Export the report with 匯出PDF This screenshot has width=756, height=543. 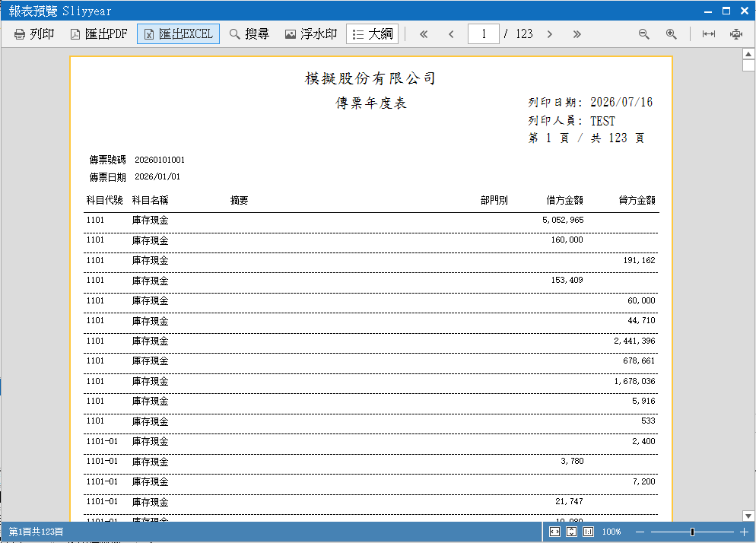click(100, 33)
